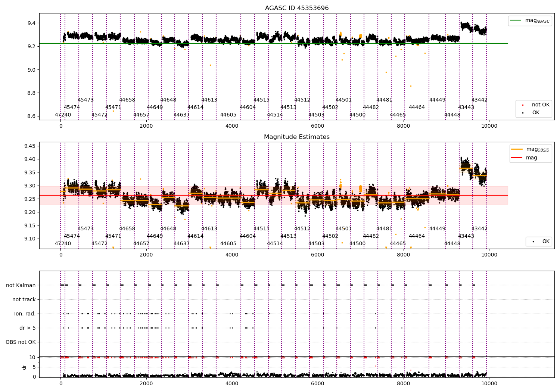Click obsid label 44501 in the top plot
Screen dimensions: 560x392
point(343,100)
